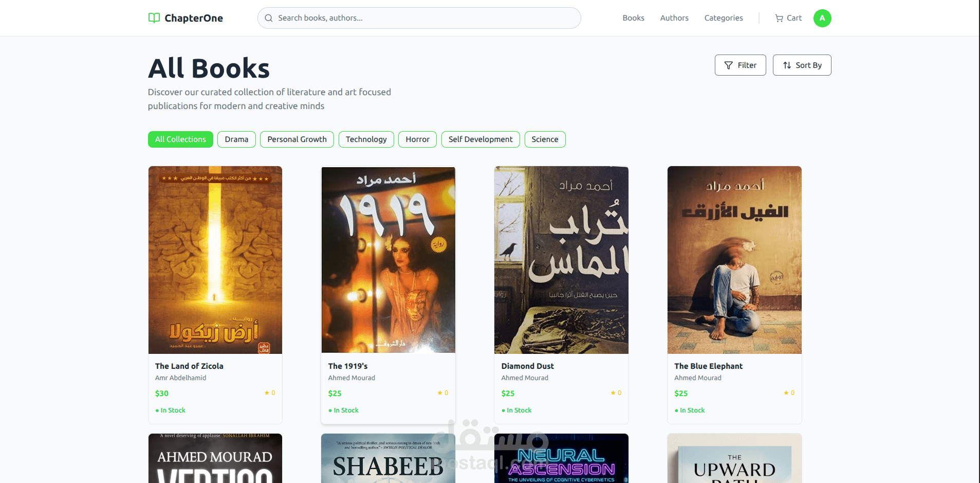Click In Stock under The Blue Elephant
Image resolution: width=980 pixels, height=483 pixels.
pyautogui.click(x=690, y=410)
